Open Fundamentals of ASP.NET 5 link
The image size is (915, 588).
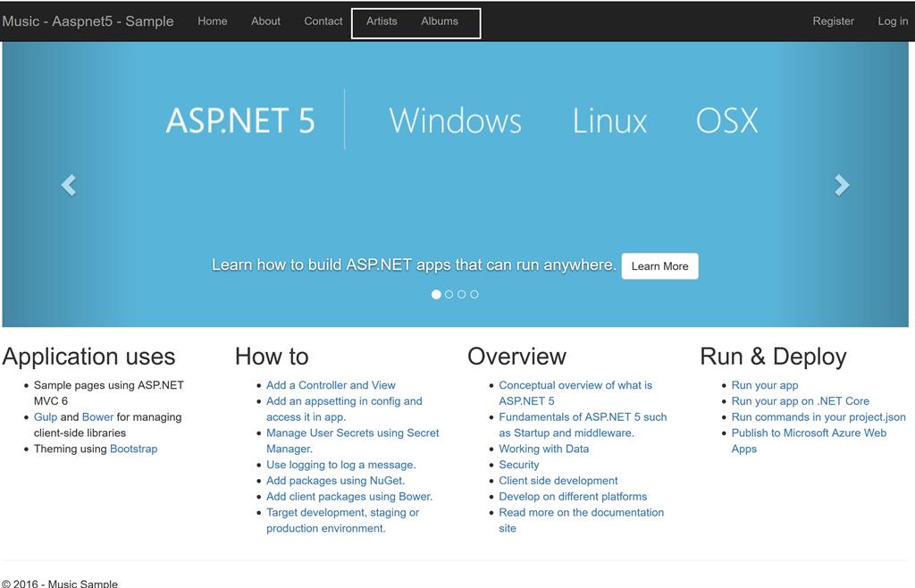coord(583,424)
